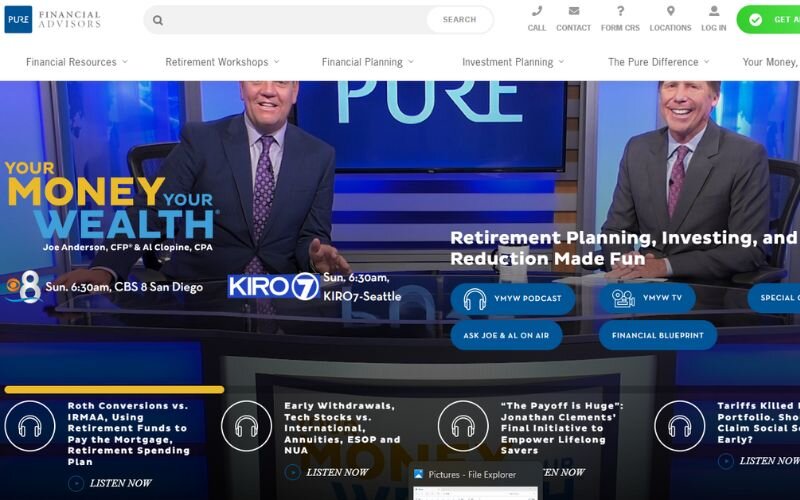Screen dimensions: 800x500
Task: Click the Special button at right edge
Action: (x=774, y=298)
